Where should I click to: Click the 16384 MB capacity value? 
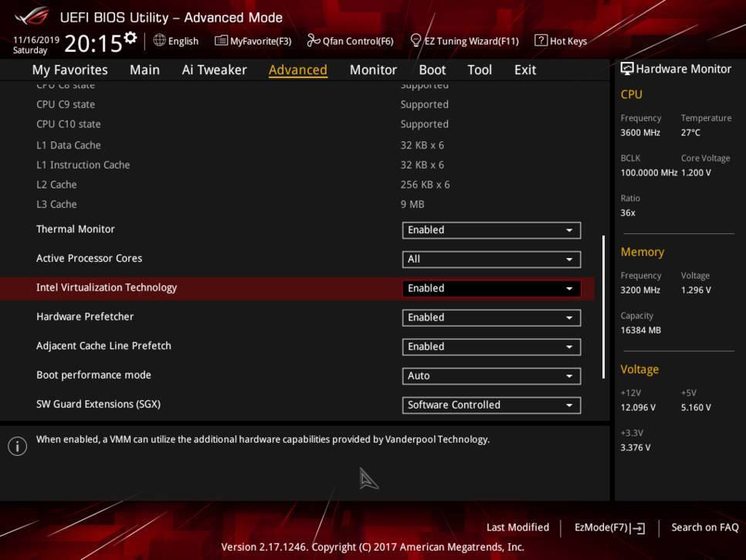point(640,330)
